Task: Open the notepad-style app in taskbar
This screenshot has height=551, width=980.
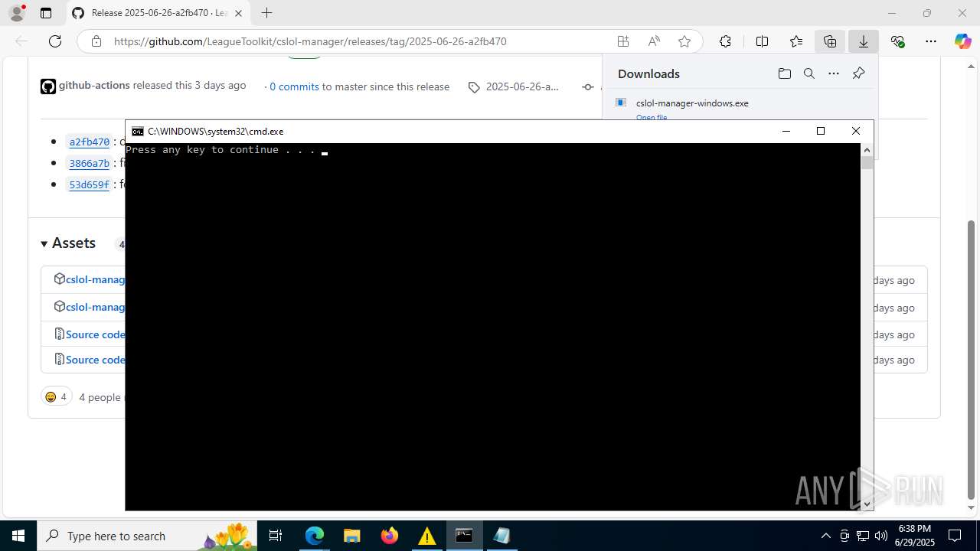Action: tap(501, 536)
